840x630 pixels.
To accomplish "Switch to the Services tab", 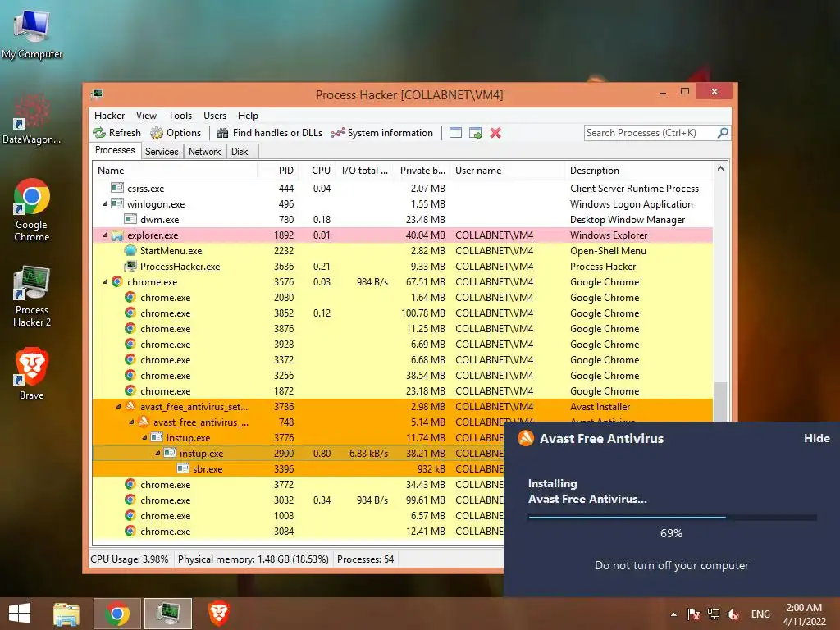I will click(x=162, y=152).
